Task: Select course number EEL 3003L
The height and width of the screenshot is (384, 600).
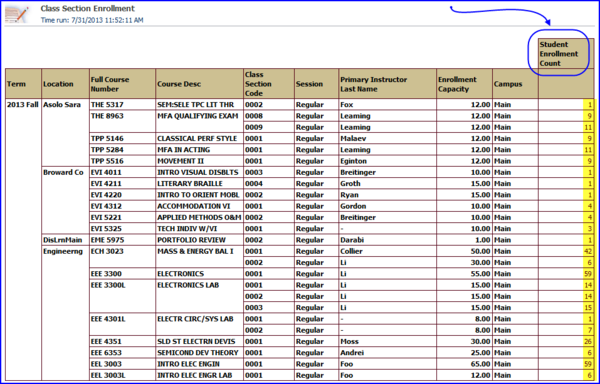Action: point(108,376)
